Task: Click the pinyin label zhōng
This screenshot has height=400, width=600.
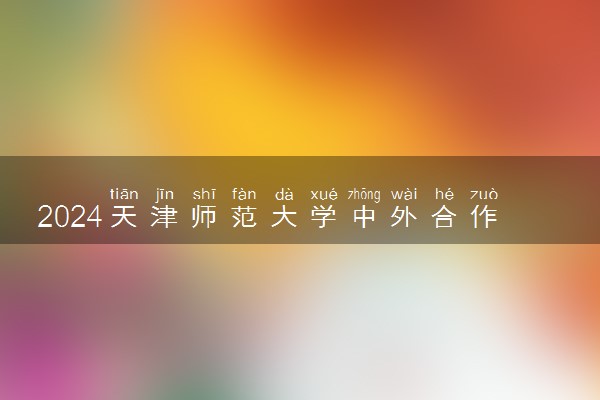Action: [x=364, y=195]
